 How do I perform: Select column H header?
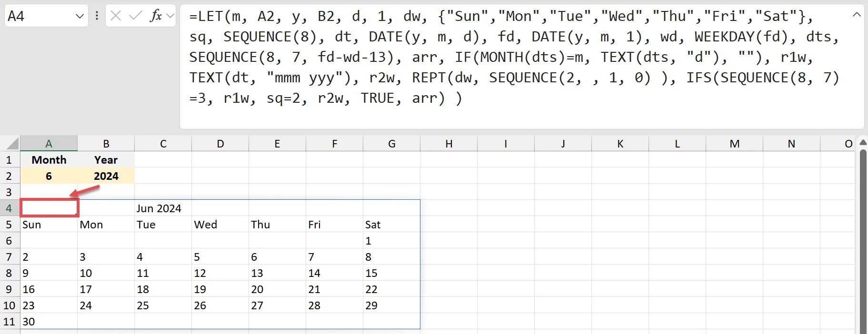pyautogui.click(x=449, y=143)
